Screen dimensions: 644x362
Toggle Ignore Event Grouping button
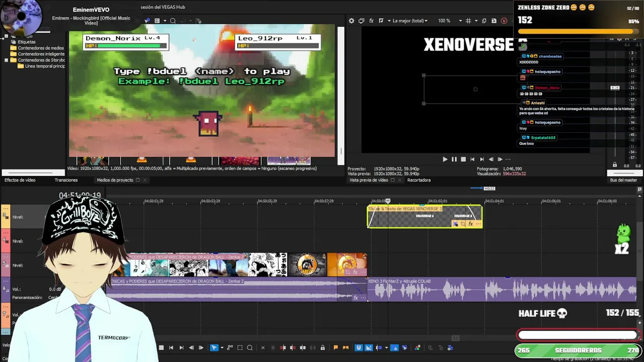405,347
